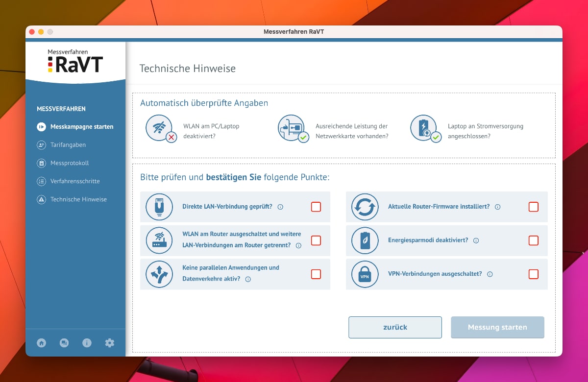
Task: Tick the VPN-Verbindungen ausgeschaltet checkbox
Action: point(533,274)
